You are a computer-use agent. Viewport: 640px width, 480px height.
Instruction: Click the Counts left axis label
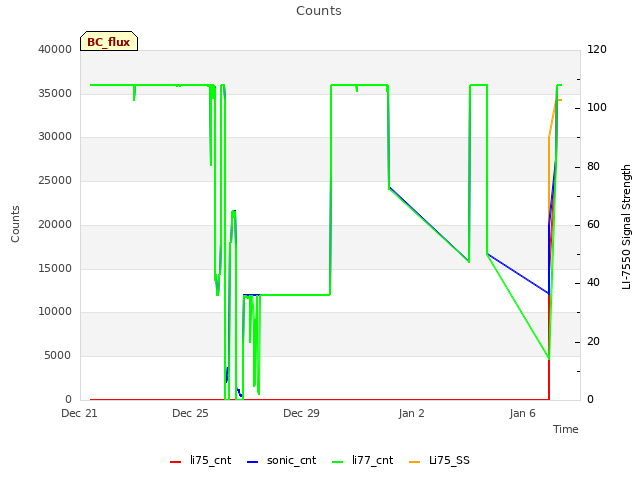tap(15, 224)
